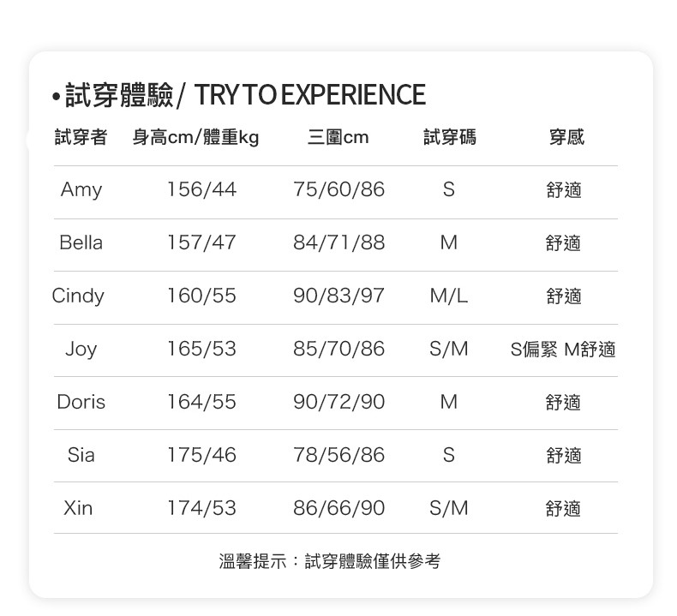Screen dimensions: 677x616
Task: Select the 身高cm/體重kg column header
Action: pyautogui.click(x=195, y=137)
